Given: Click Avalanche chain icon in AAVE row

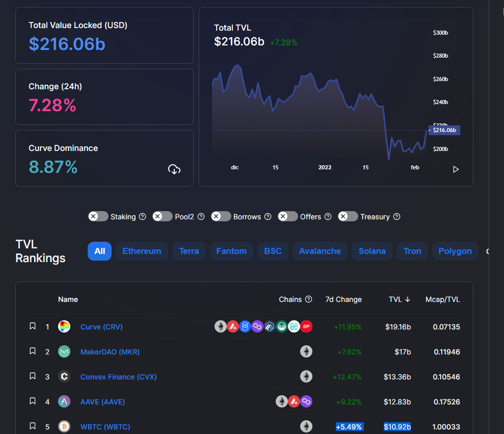Looking at the screenshot, I should [294, 401].
